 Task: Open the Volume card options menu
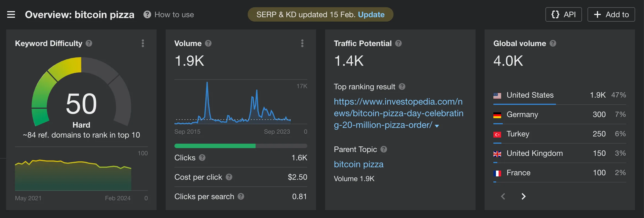(x=302, y=43)
